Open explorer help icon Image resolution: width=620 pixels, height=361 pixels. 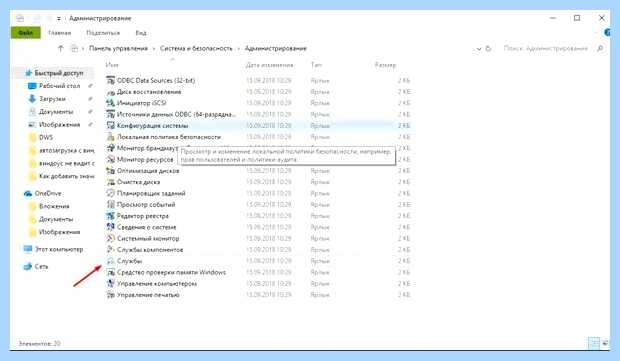[608, 32]
